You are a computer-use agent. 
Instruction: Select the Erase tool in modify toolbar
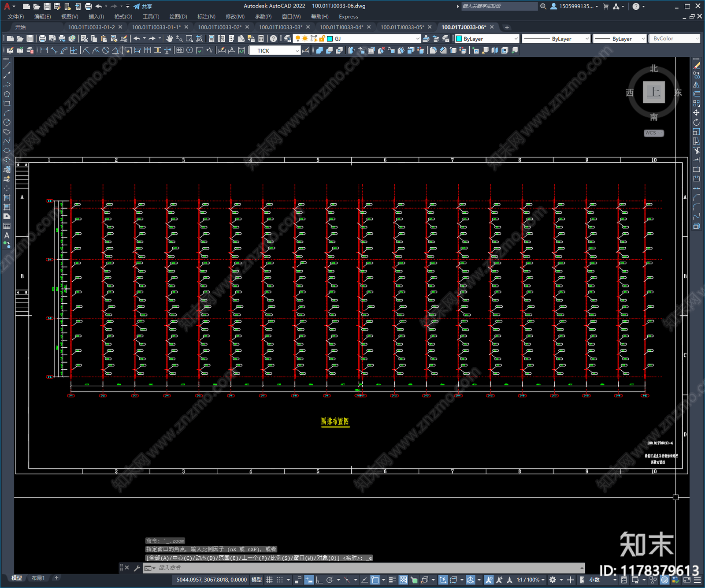point(696,66)
